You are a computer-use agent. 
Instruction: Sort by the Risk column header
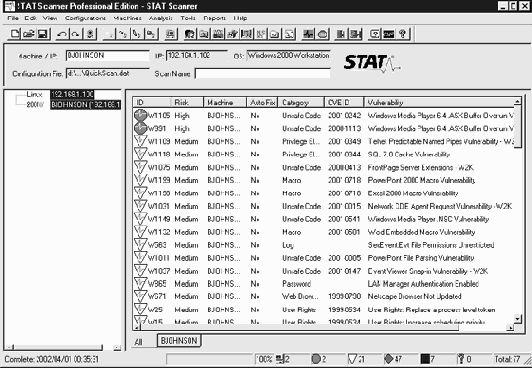pos(187,102)
